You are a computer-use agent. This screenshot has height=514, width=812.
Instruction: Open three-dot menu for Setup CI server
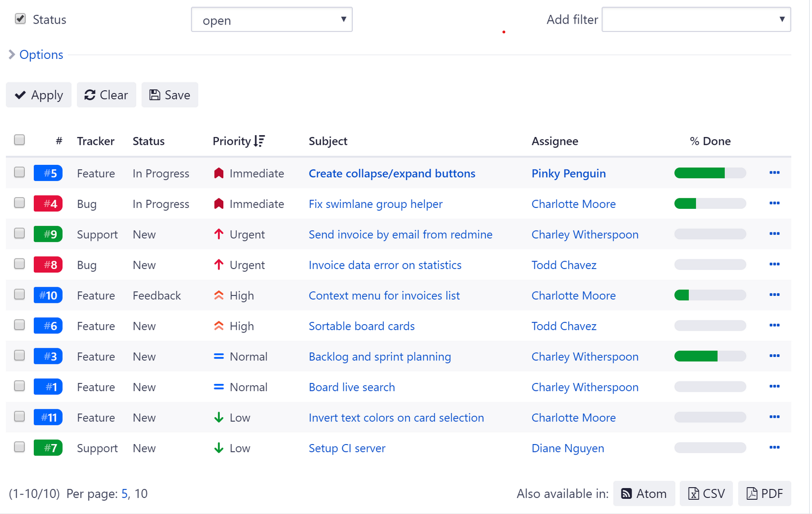click(774, 448)
